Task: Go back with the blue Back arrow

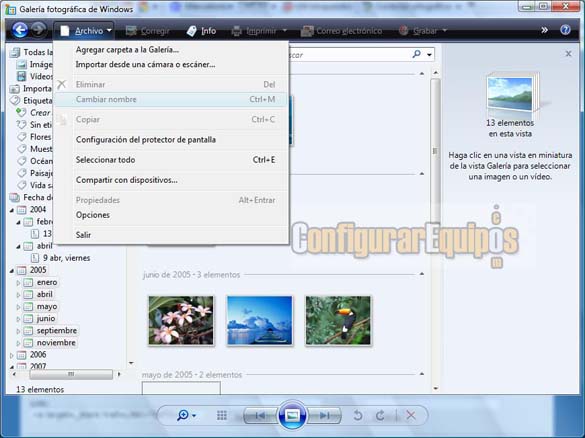Action: 20,30
